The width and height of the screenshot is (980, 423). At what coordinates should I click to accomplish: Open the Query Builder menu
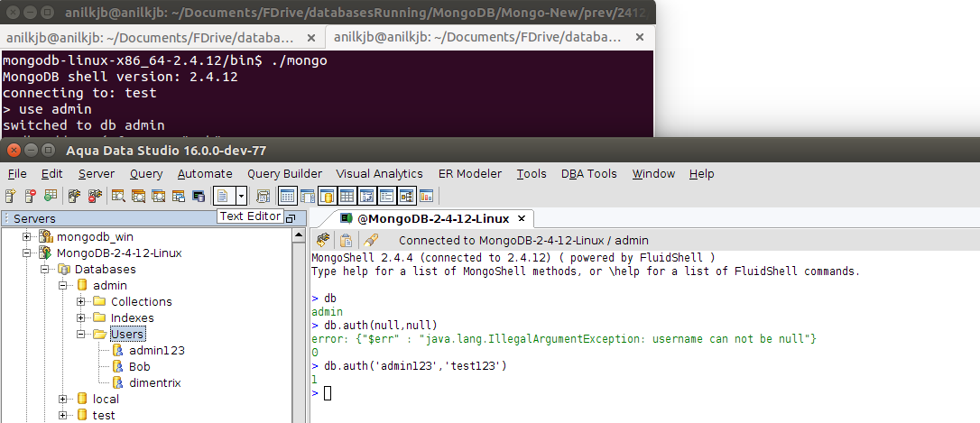[284, 174]
